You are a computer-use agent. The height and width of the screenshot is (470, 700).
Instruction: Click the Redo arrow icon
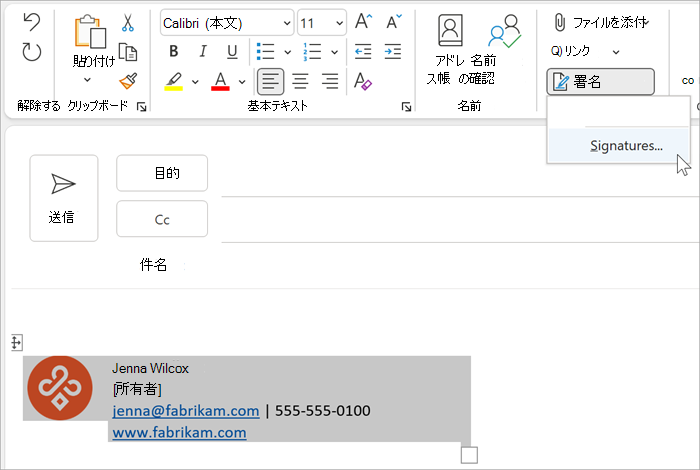point(32,52)
